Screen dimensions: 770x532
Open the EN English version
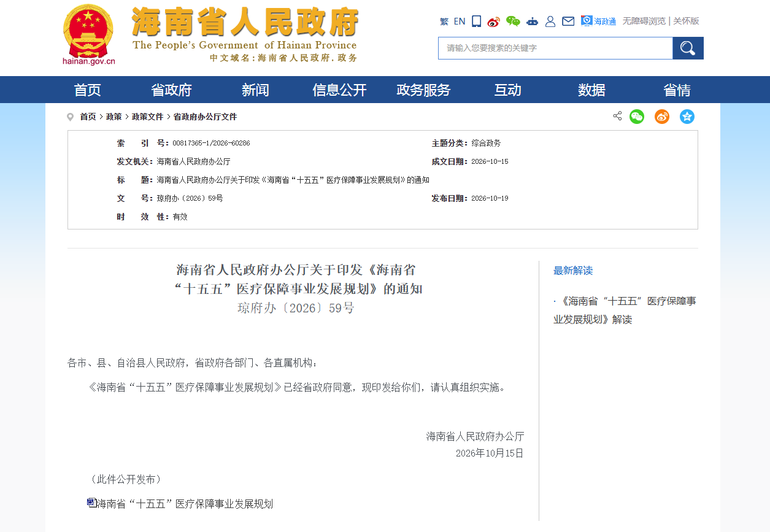(x=460, y=21)
